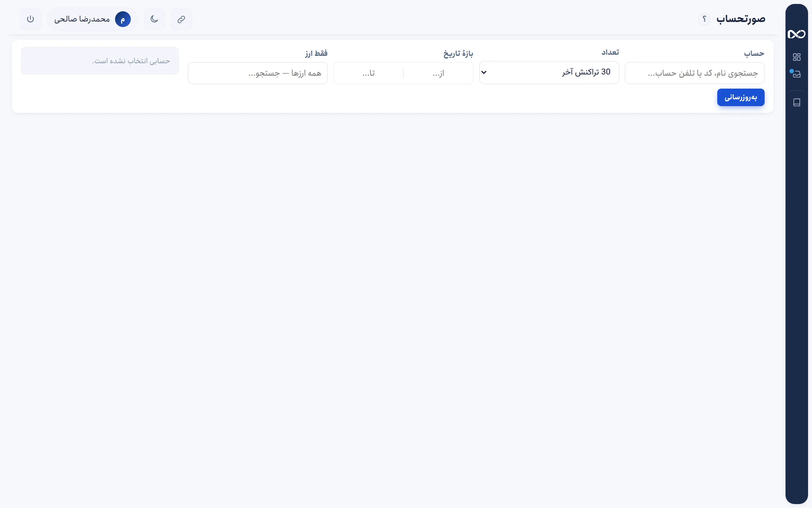
Task: Click the link chain icon button
Action: [181, 19]
